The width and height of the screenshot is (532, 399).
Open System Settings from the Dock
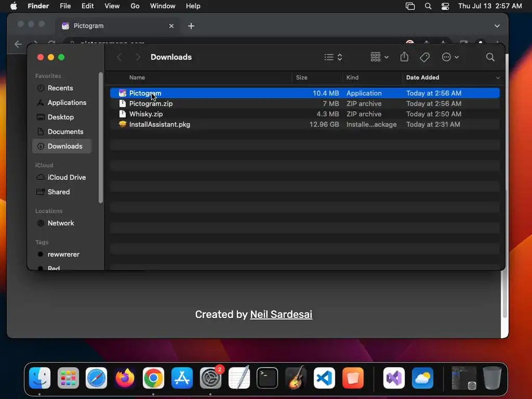210,378
